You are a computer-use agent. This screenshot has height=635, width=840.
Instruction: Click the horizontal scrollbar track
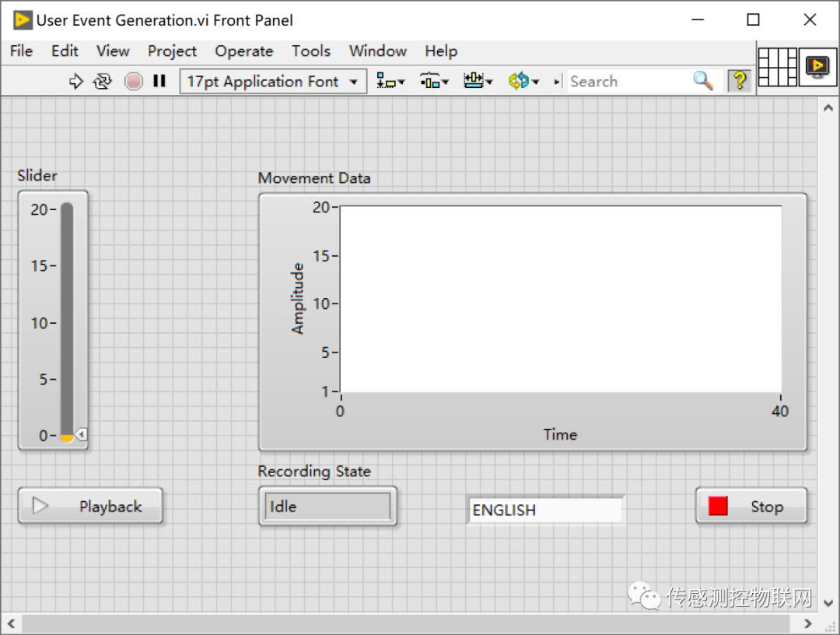click(x=405, y=624)
